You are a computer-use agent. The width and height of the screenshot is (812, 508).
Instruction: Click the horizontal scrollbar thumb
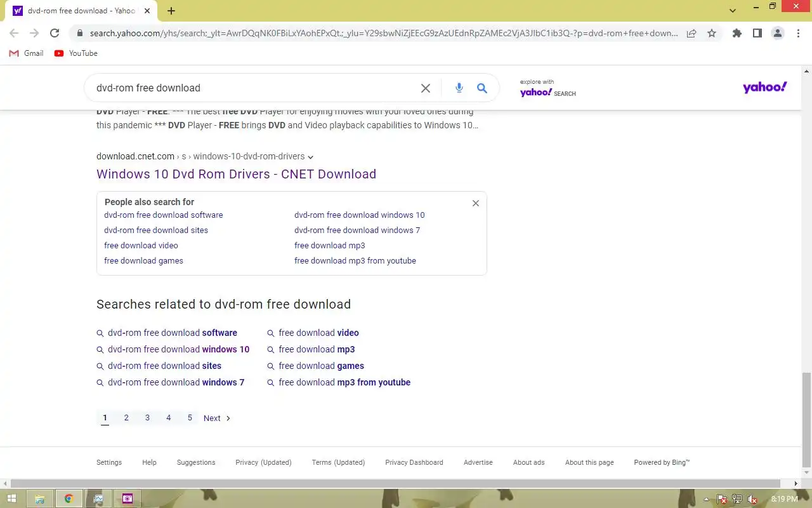[395, 483]
